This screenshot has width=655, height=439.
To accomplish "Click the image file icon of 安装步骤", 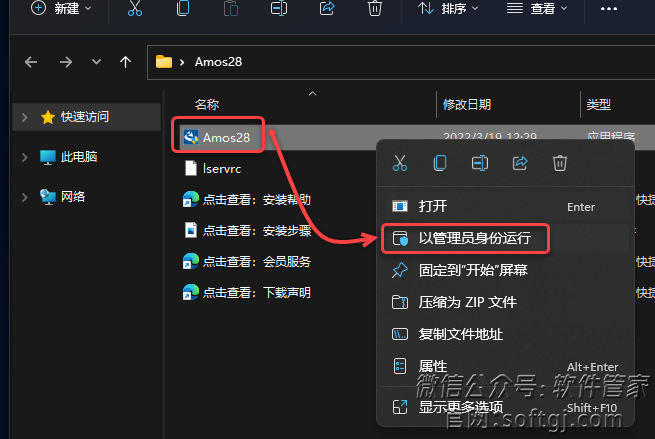I will pos(191,230).
